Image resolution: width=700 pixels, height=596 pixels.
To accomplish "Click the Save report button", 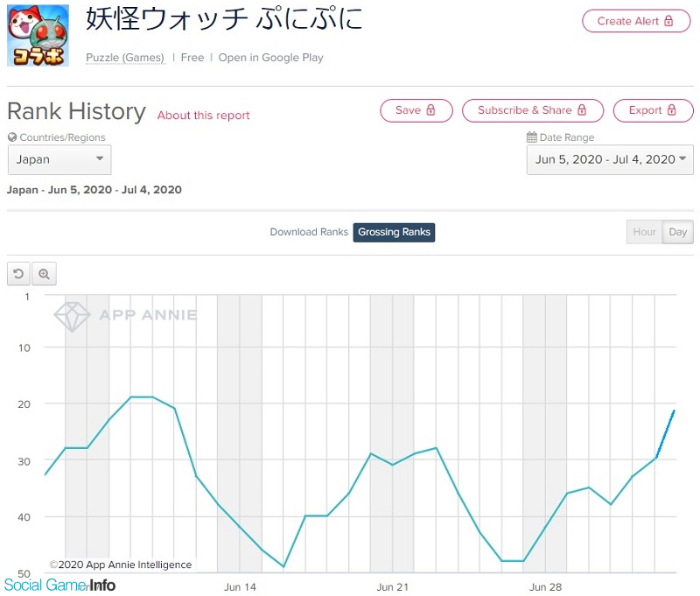I will [416, 110].
